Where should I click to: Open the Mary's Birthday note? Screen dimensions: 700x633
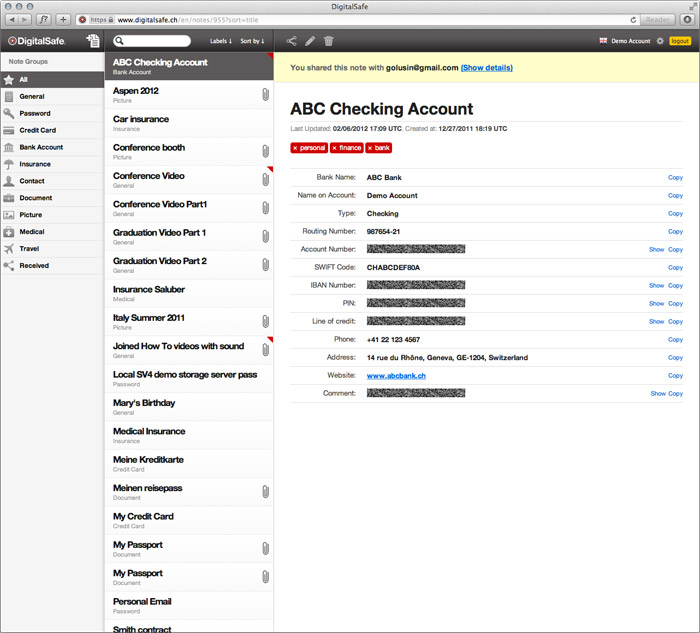(189, 407)
